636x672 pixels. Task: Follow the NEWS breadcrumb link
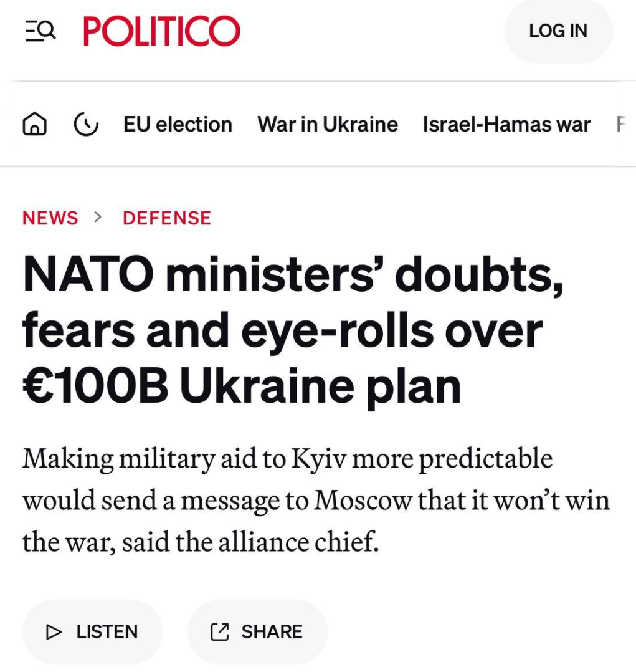50,218
